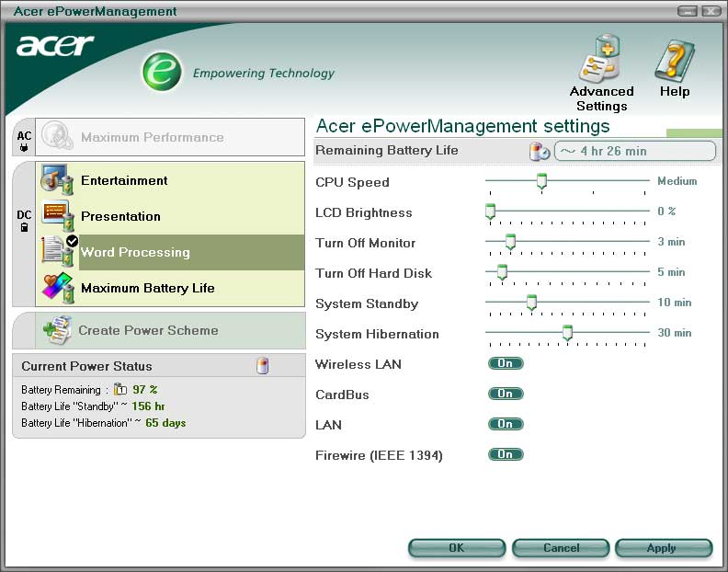This screenshot has height=572, width=728.
Task: Click the OK button
Action: pos(457,548)
